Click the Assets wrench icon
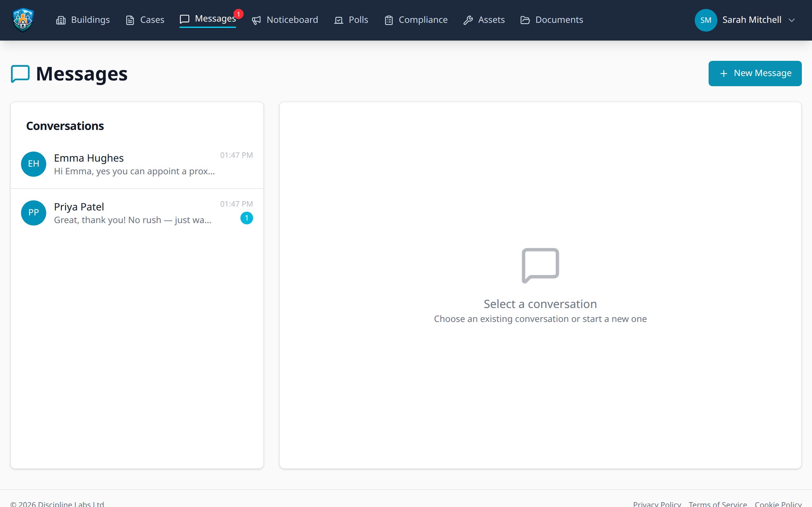 468,21
